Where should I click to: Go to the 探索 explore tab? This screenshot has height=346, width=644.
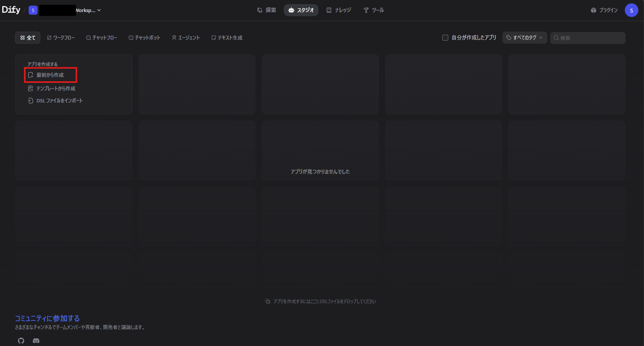266,10
